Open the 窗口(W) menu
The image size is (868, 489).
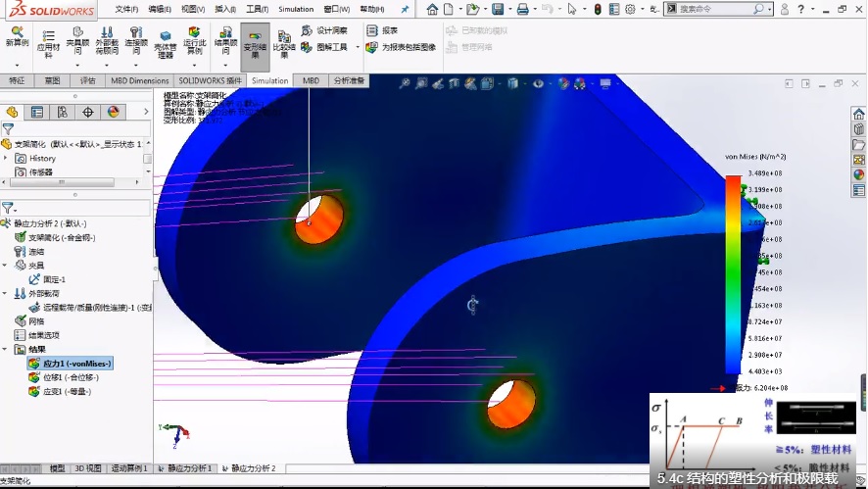[x=337, y=9]
